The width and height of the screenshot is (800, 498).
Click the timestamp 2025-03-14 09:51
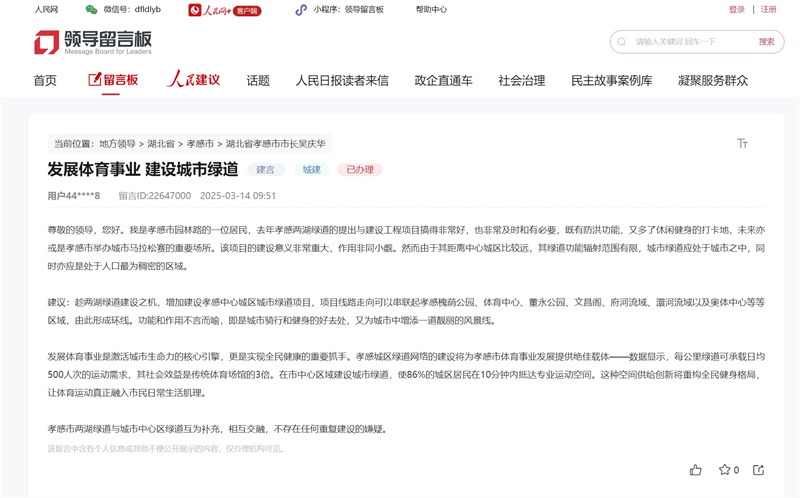click(238, 196)
